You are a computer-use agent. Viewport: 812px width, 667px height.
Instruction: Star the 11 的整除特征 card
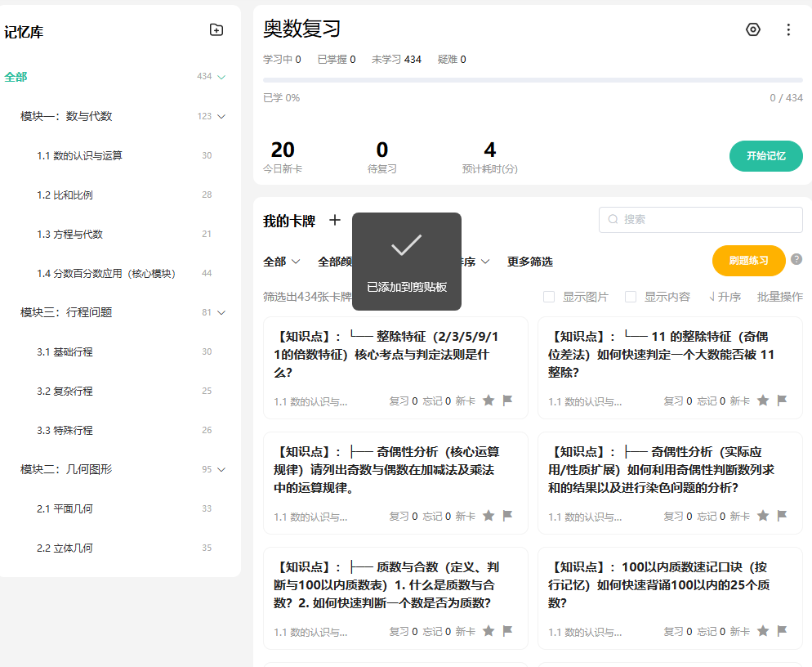click(x=763, y=400)
